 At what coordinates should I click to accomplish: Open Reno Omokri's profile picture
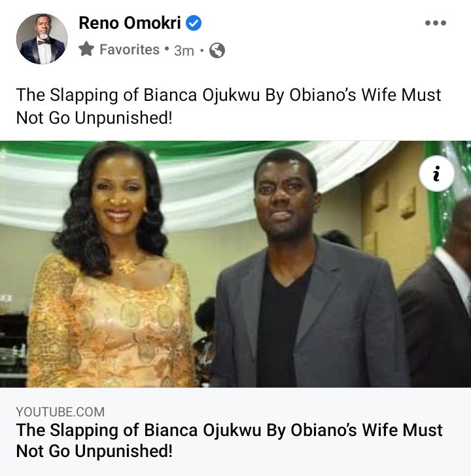(x=42, y=38)
